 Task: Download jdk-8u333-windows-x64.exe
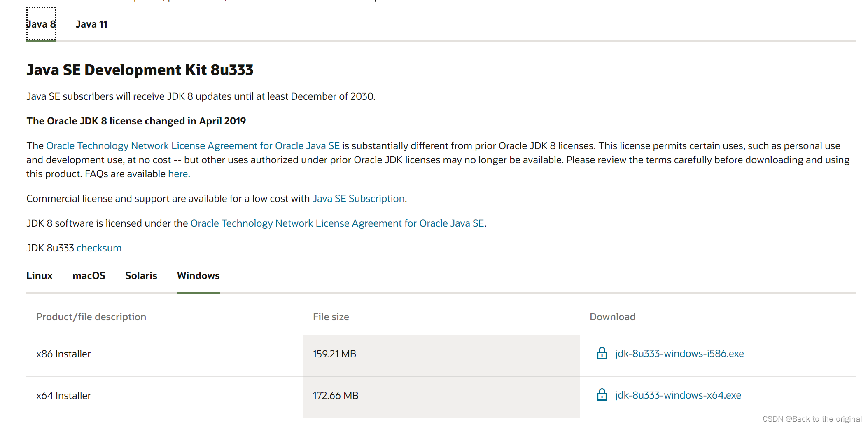click(678, 395)
